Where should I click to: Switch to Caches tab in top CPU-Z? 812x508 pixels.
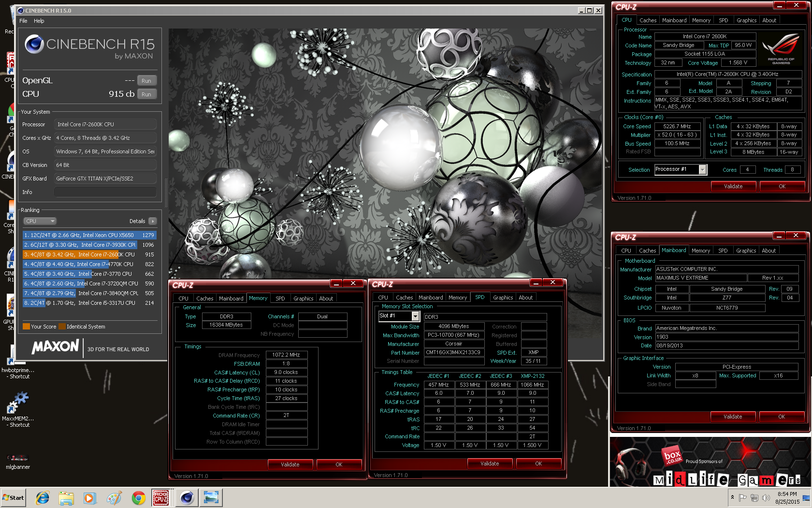[648, 20]
